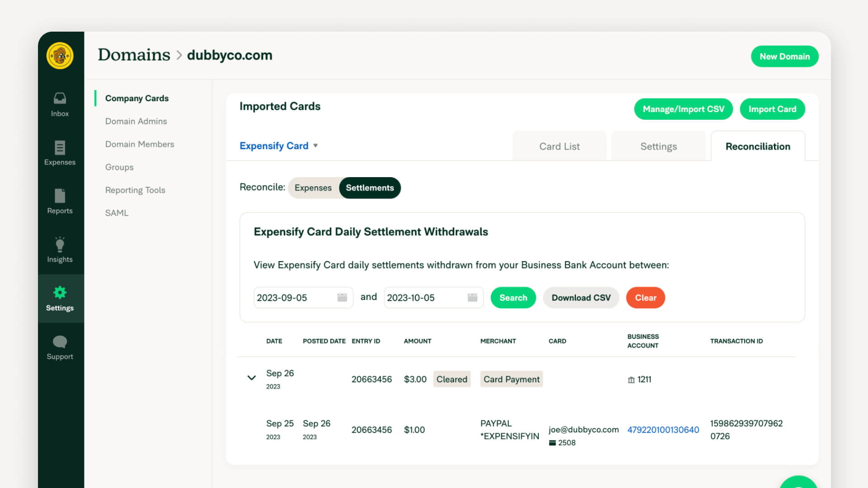Open the Inbox from the sidebar

(59, 104)
